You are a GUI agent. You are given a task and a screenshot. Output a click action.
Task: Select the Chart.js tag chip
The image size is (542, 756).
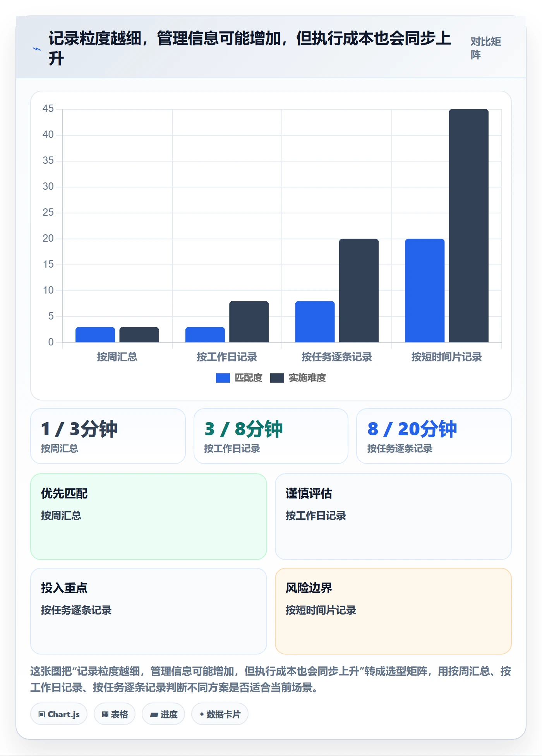coord(59,714)
